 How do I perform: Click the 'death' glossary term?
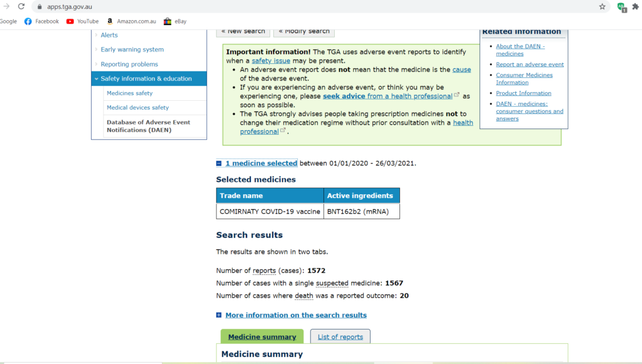[304, 296]
